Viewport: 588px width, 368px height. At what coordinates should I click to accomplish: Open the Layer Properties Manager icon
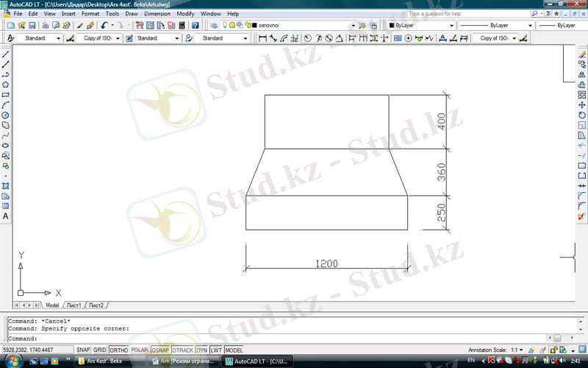click(x=214, y=25)
